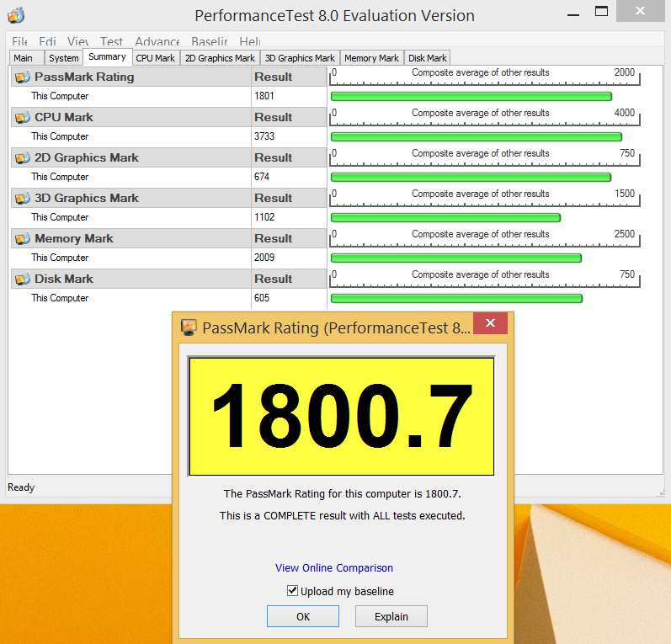Switch to the Main tab

pyautogui.click(x=27, y=58)
